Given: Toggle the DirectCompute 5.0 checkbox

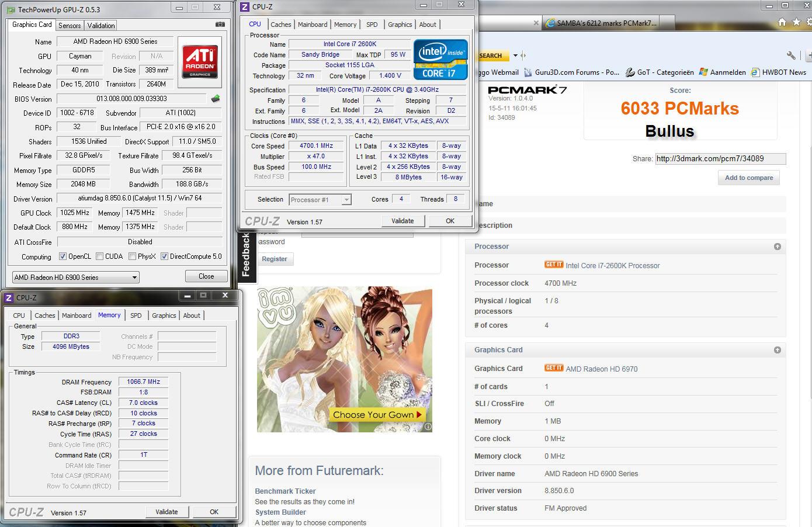Looking at the screenshot, I should (x=164, y=256).
